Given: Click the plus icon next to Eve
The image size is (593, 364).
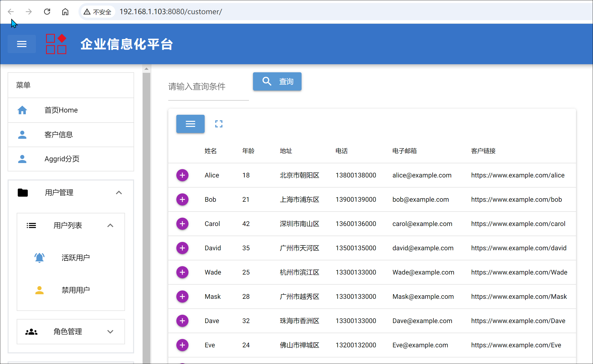Looking at the screenshot, I should pos(182,345).
